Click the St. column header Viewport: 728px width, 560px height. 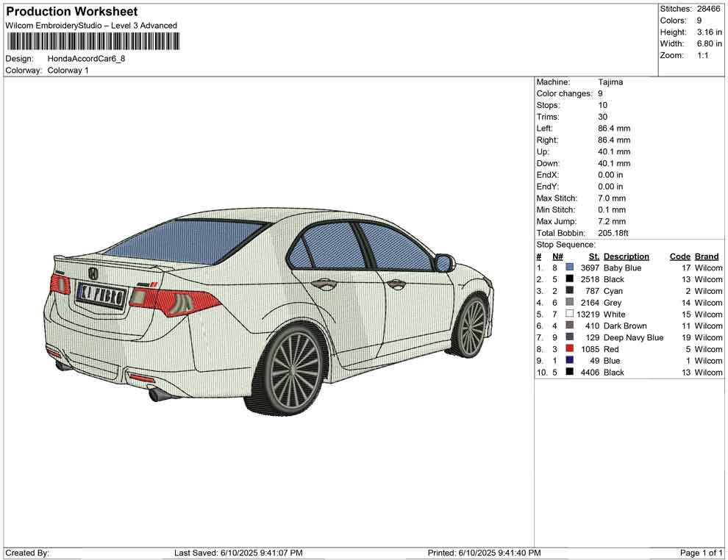[x=593, y=256]
